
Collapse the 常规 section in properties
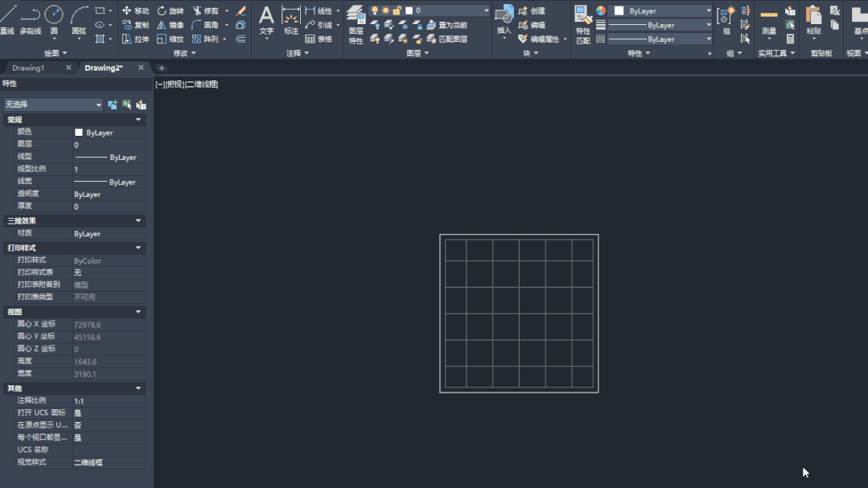click(x=138, y=120)
